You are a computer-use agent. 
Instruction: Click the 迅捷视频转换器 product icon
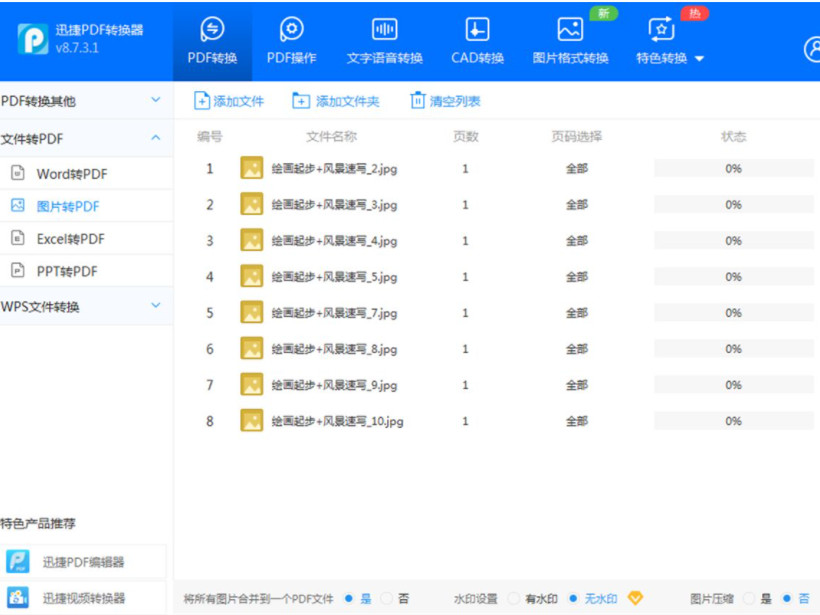click(18, 598)
